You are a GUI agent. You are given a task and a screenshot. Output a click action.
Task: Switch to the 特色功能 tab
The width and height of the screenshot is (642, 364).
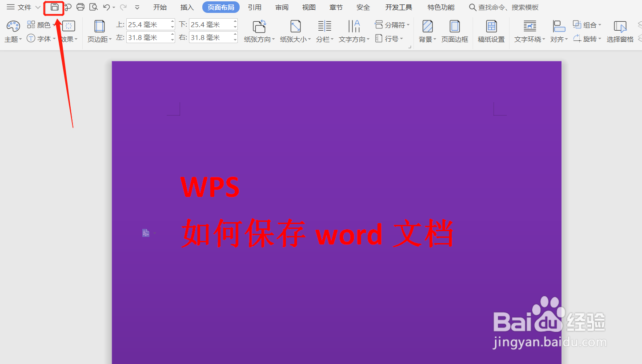[441, 7]
